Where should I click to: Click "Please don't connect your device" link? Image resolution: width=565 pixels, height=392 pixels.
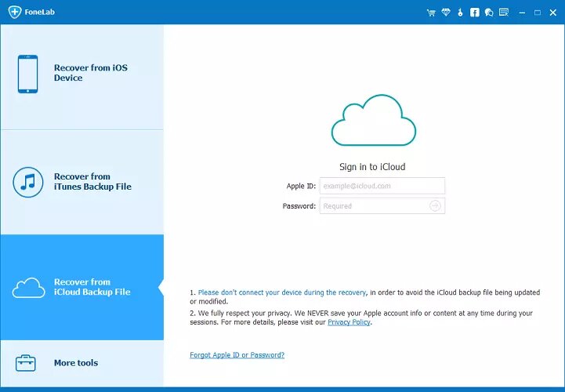click(282, 292)
